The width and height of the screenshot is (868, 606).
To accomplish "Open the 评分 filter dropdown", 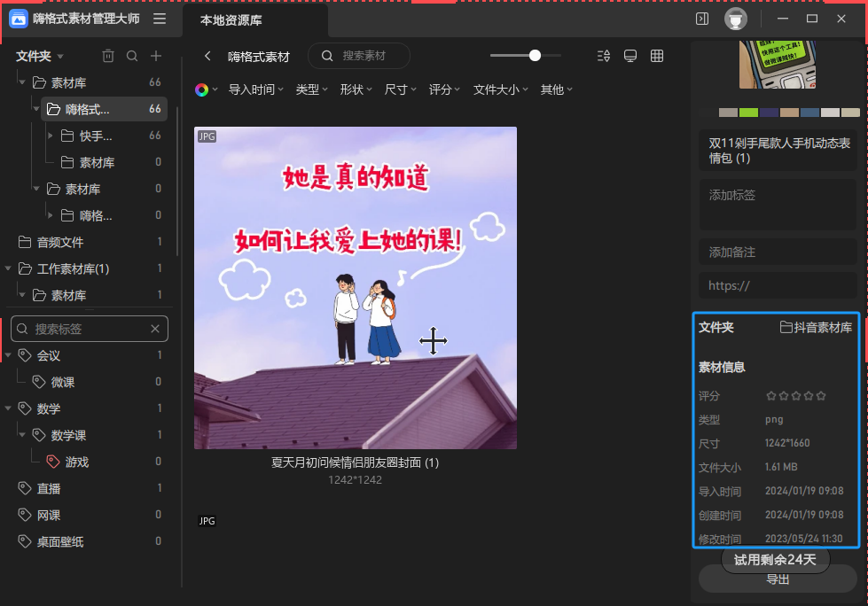I will coord(444,89).
